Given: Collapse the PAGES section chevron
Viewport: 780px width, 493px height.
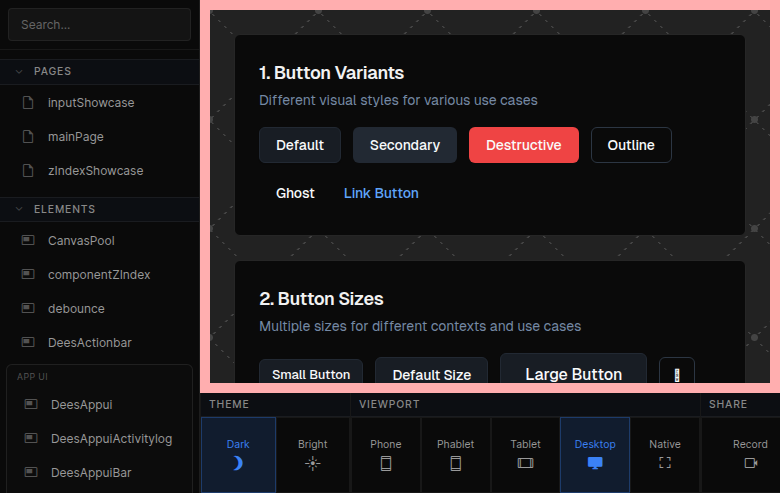Looking at the screenshot, I should [x=19, y=72].
